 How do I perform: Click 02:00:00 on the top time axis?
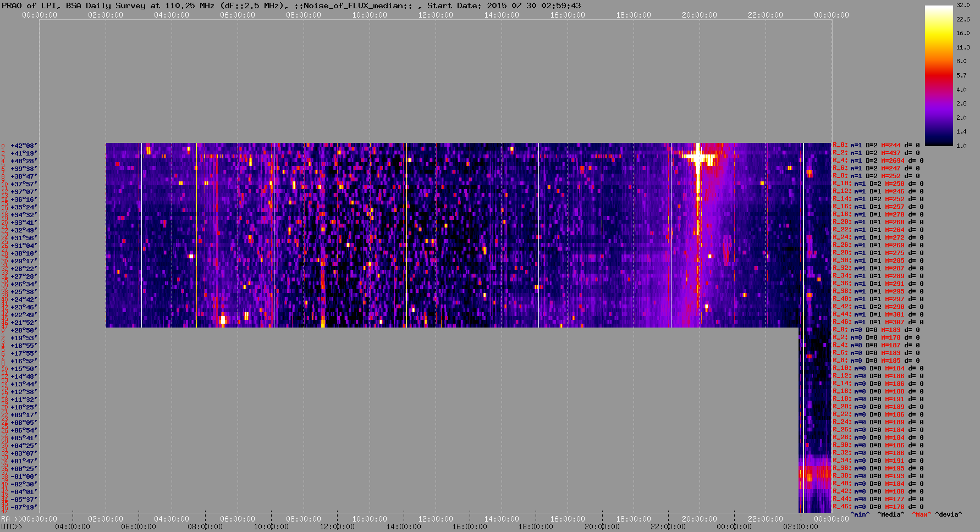(x=106, y=15)
